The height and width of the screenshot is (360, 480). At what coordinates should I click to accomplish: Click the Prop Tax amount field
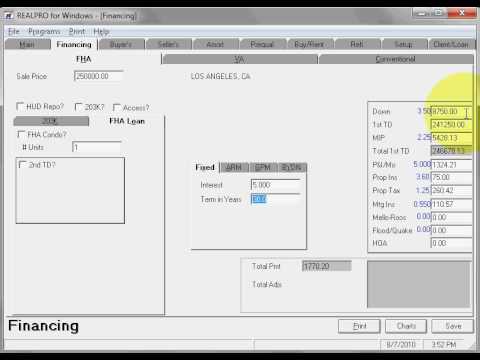[452, 190]
